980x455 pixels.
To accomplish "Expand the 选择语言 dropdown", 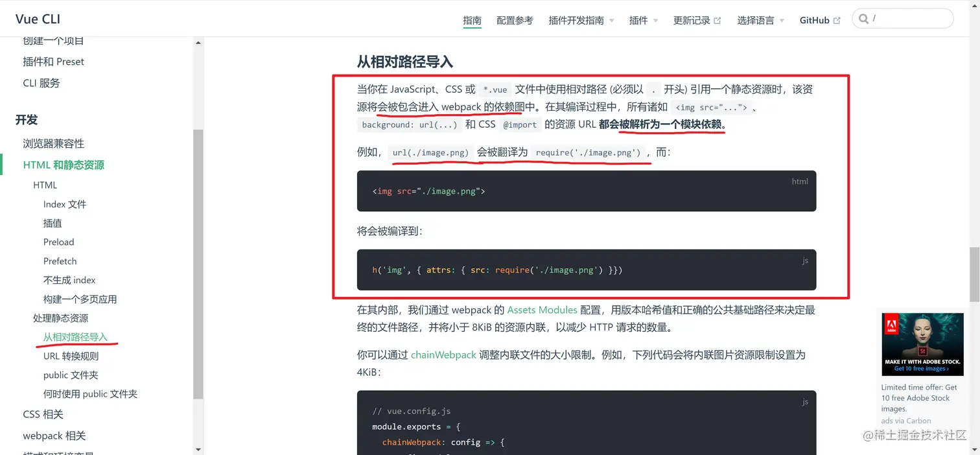I will [761, 20].
